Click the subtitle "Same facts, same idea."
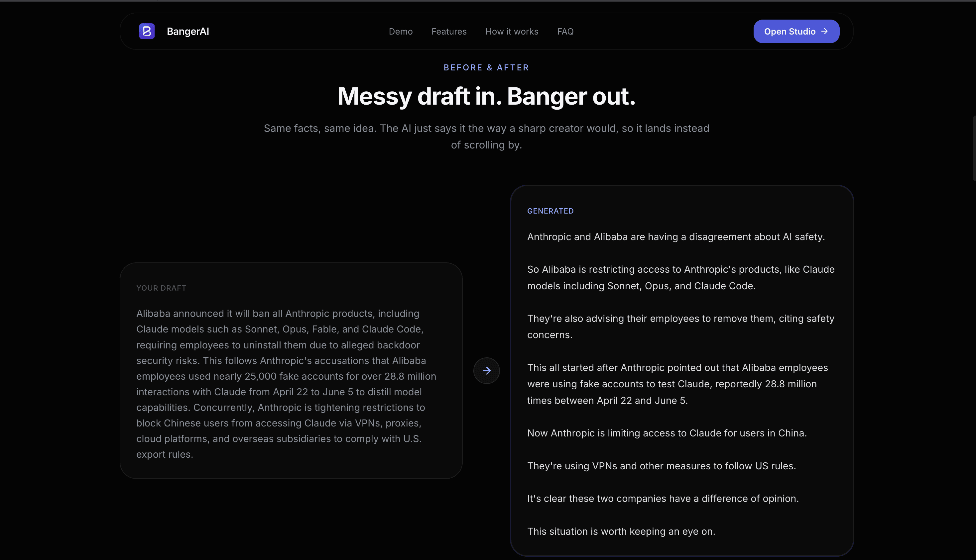This screenshot has width=976, height=560. 486,137
